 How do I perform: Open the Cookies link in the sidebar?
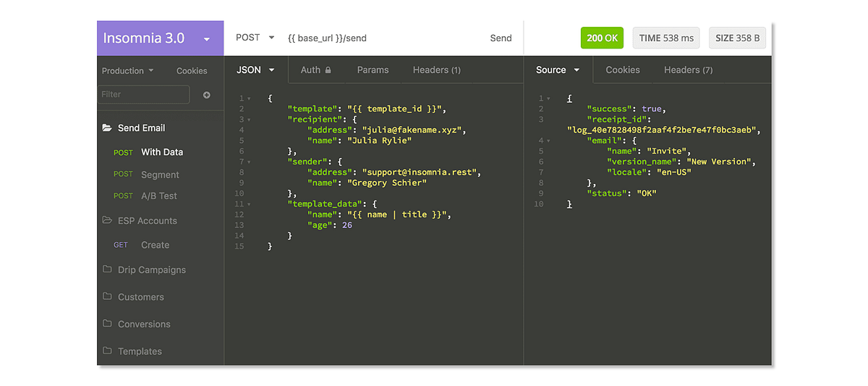[192, 71]
